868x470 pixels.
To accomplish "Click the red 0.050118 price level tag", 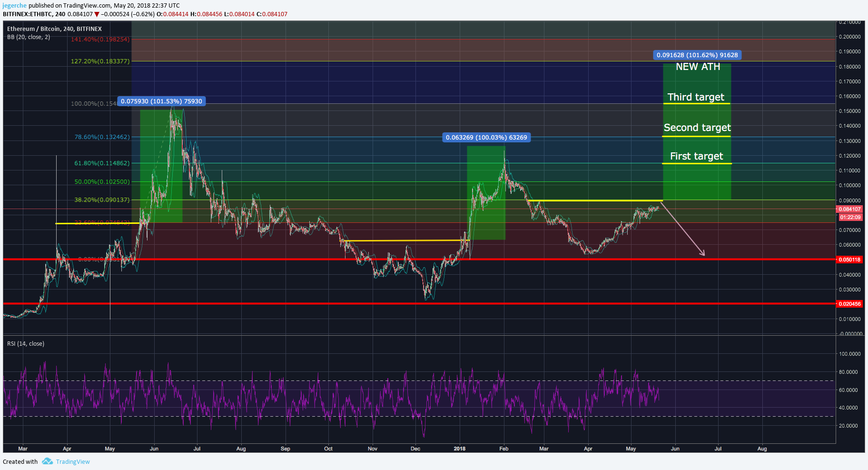I will 849,260.
